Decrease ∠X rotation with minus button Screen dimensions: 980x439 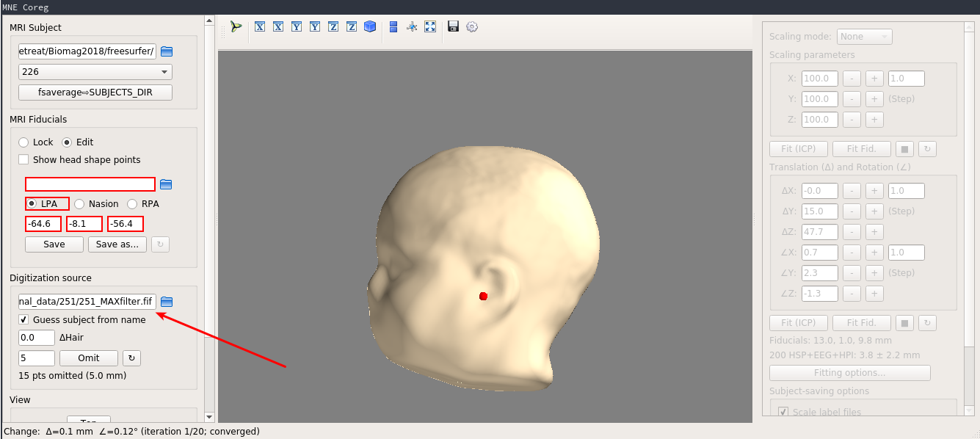pyautogui.click(x=852, y=253)
